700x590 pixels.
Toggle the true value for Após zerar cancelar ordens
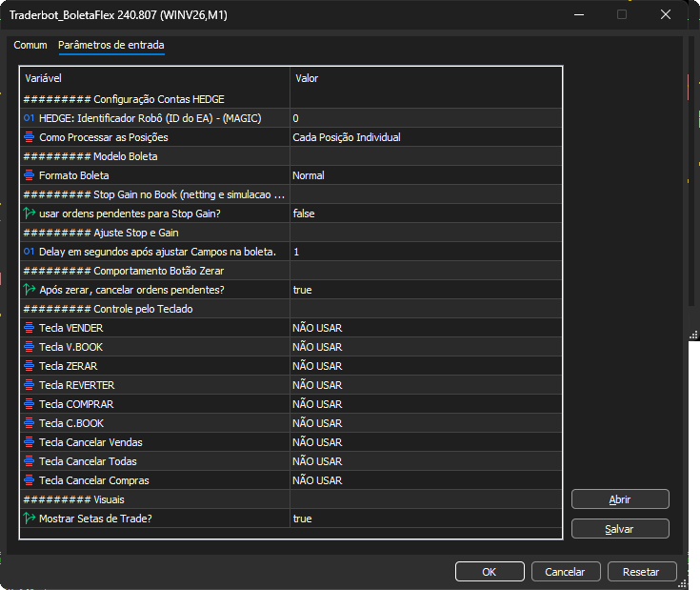click(x=426, y=290)
